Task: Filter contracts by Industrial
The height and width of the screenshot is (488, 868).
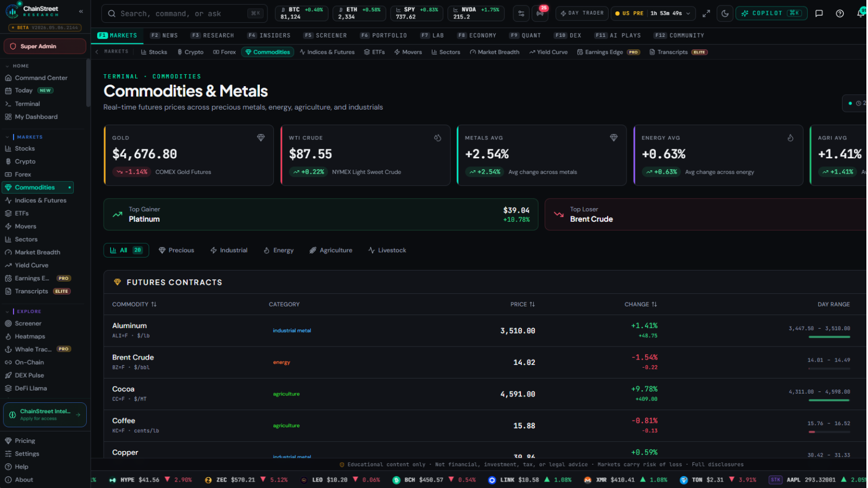Action: pyautogui.click(x=229, y=250)
